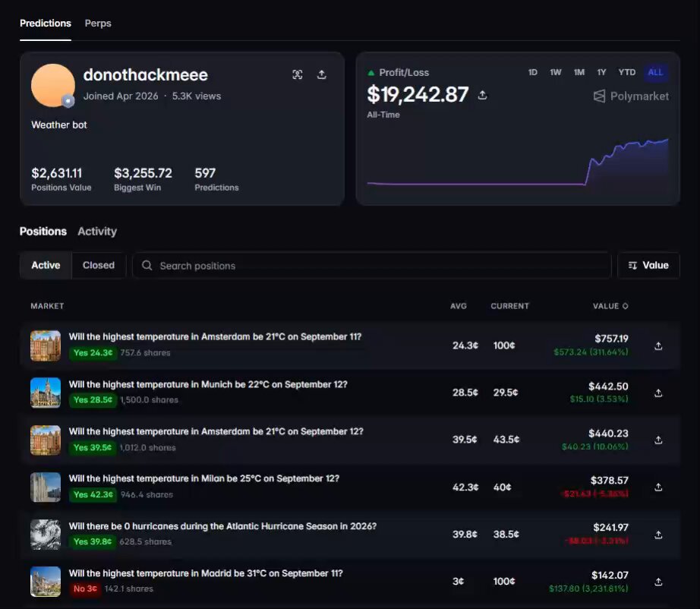This screenshot has width=700, height=609.
Task: Select the Predictions tab
Action: point(46,24)
